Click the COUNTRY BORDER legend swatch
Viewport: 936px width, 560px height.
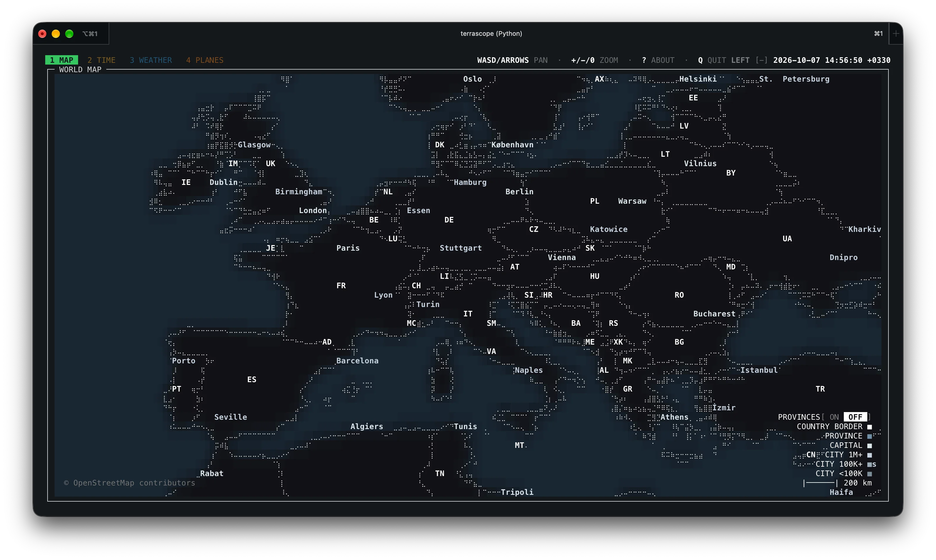coord(870,427)
